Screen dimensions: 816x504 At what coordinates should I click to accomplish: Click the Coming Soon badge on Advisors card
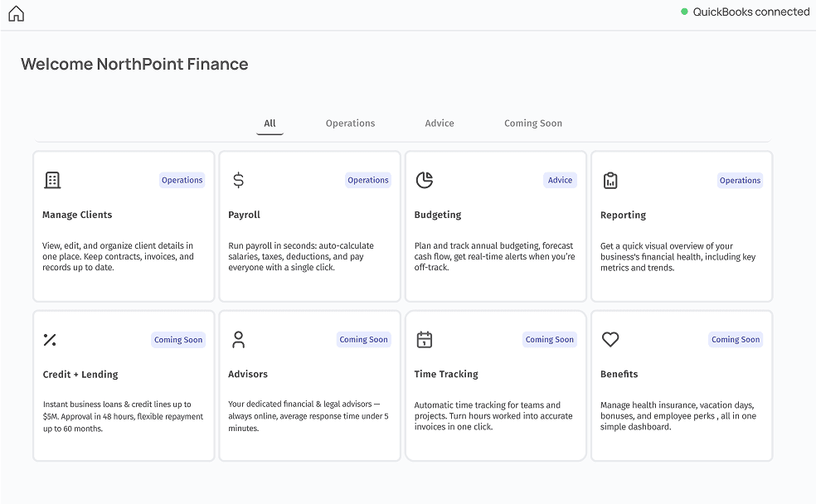pyautogui.click(x=363, y=339)
